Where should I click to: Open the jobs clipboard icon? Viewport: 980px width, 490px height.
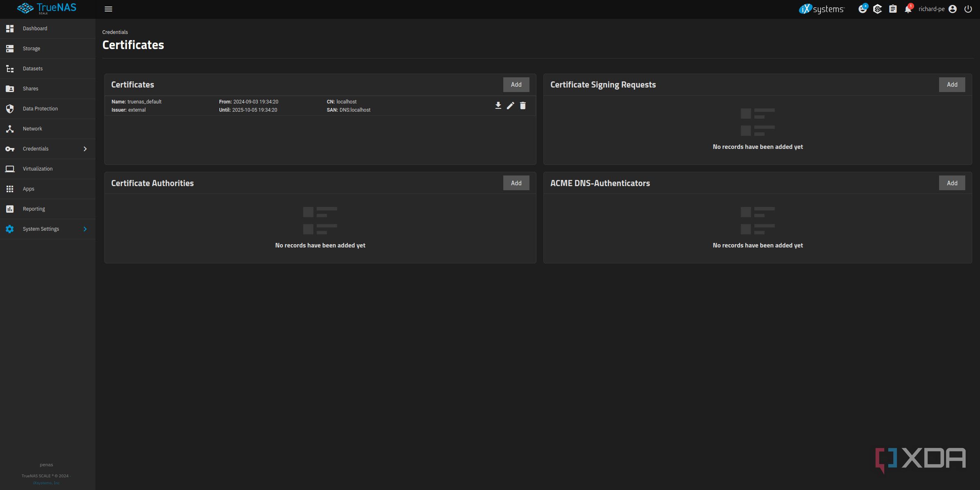(x=893, y=9)
